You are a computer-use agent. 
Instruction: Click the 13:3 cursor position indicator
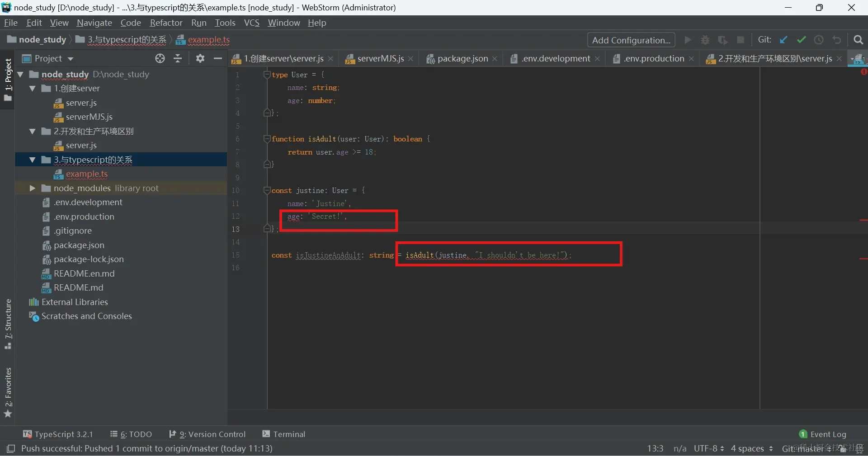tap(655, 448)
